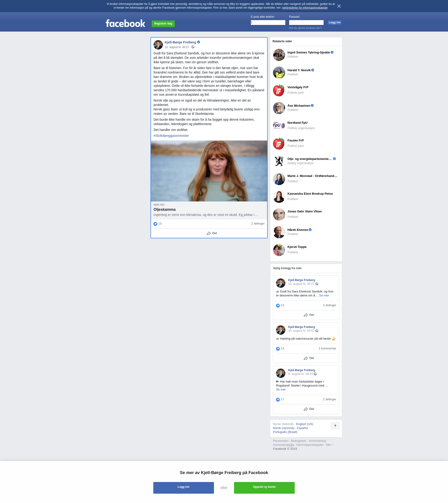448x503 pixels.
Task: Expand Se mer on 12. august sidebar post
Action: [324, 295]
